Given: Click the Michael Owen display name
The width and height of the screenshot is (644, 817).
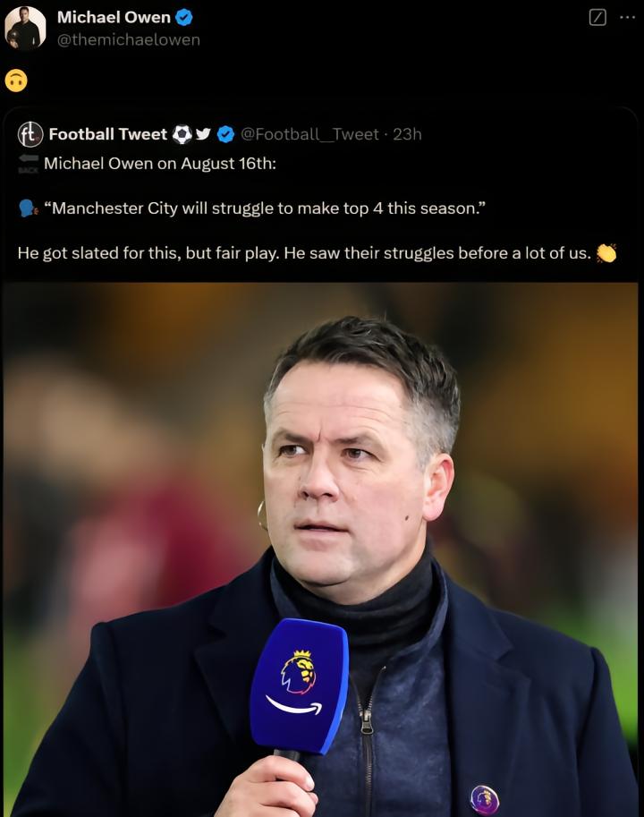Looking at the screenshot, I should pos(114,18).
